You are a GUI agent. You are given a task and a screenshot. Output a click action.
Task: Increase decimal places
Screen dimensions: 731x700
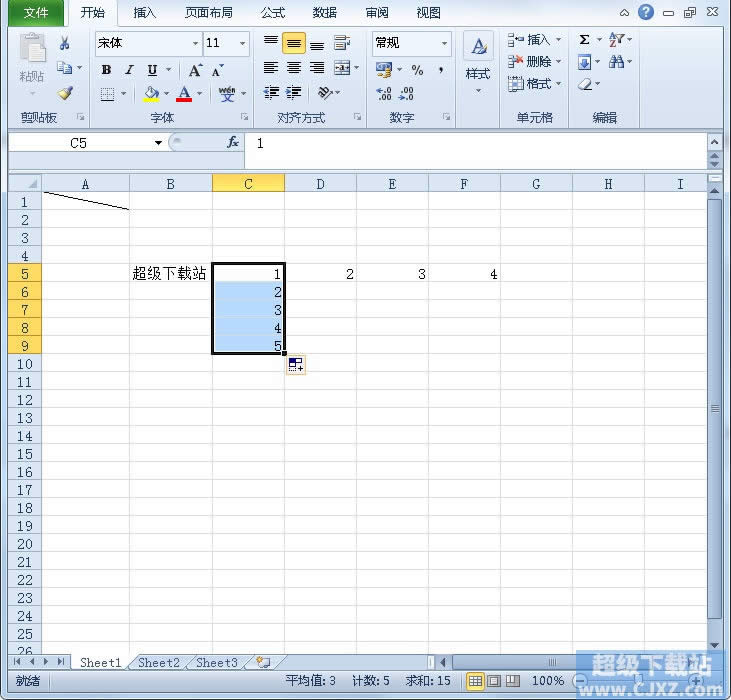coord(384,94)
